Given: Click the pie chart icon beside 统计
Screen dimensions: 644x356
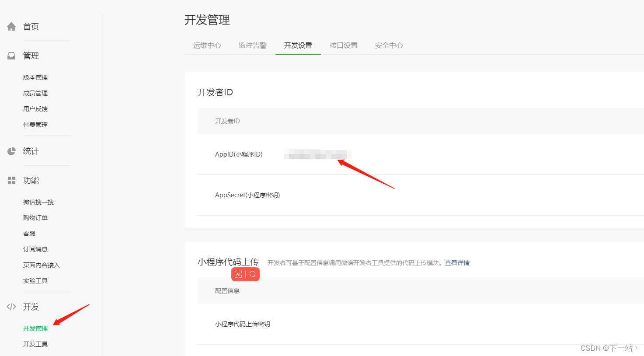Looking at the screenshot, I should click(11, 151).
